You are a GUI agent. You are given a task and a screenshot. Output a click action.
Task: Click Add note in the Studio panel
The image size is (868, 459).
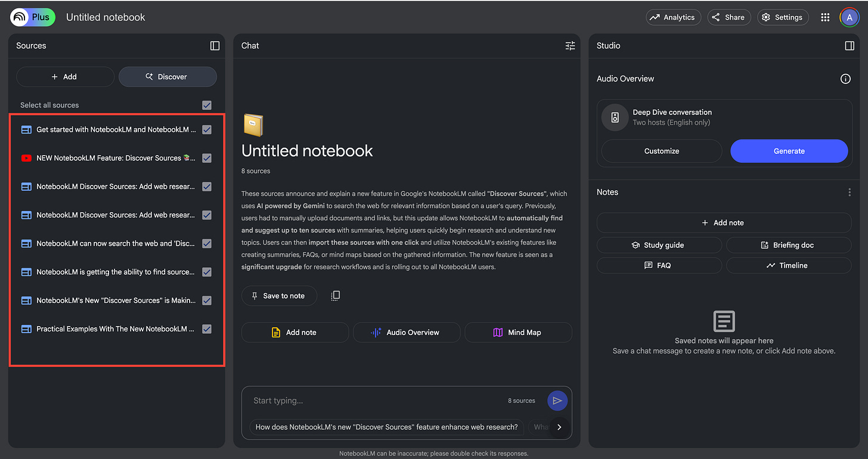pos(724,222)
